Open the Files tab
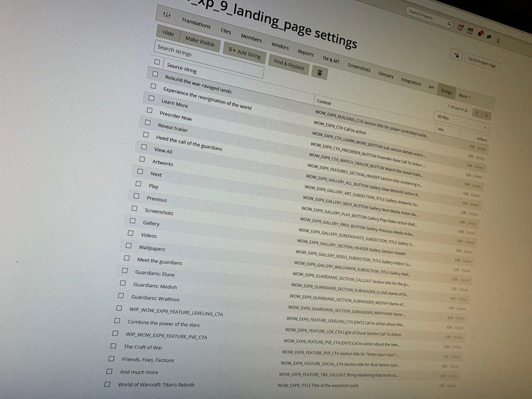532x399 pixels. 226,31
